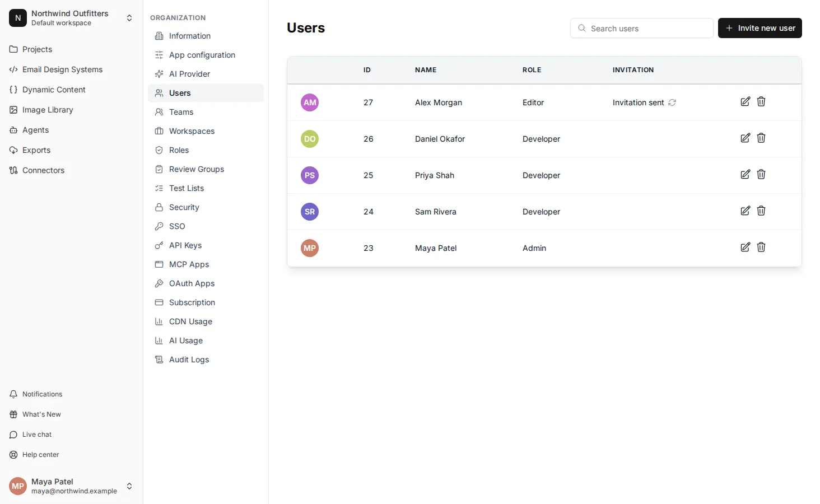Edit Maya Patel's user entry
The width and height of the screenshot is (820, 504).
pos(745,247)
